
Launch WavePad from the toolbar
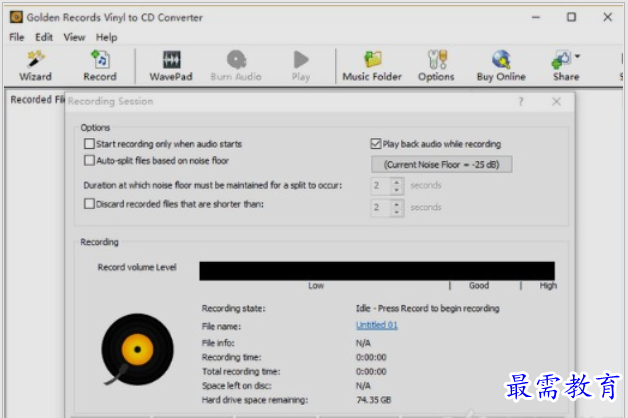[x=171, y=66]
